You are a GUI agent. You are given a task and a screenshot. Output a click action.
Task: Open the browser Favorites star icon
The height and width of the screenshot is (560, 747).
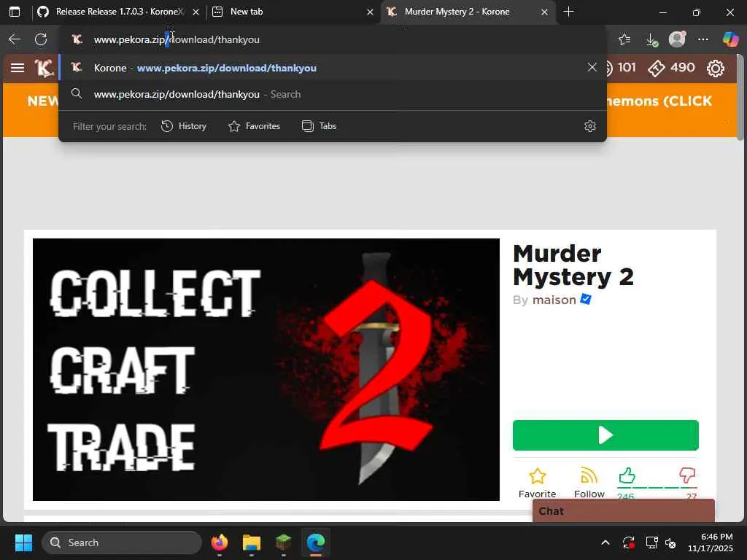click(624, 39)
